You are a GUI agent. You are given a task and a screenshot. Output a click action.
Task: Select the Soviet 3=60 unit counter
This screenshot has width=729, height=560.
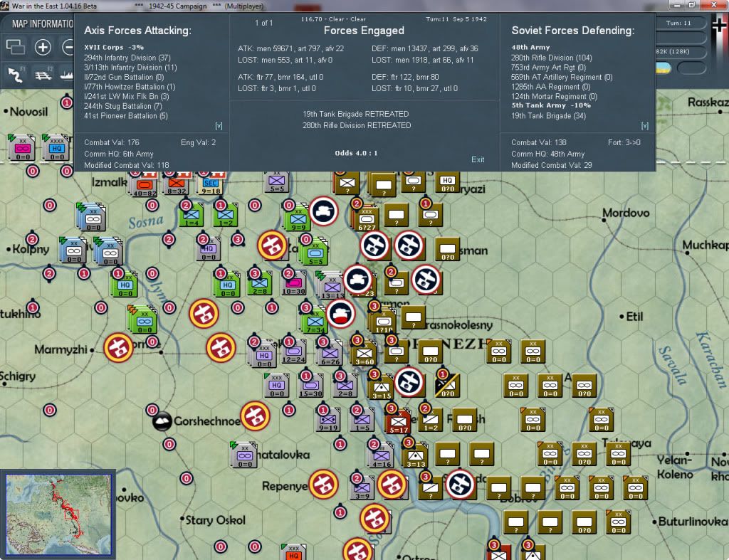(x=364, y=354)
